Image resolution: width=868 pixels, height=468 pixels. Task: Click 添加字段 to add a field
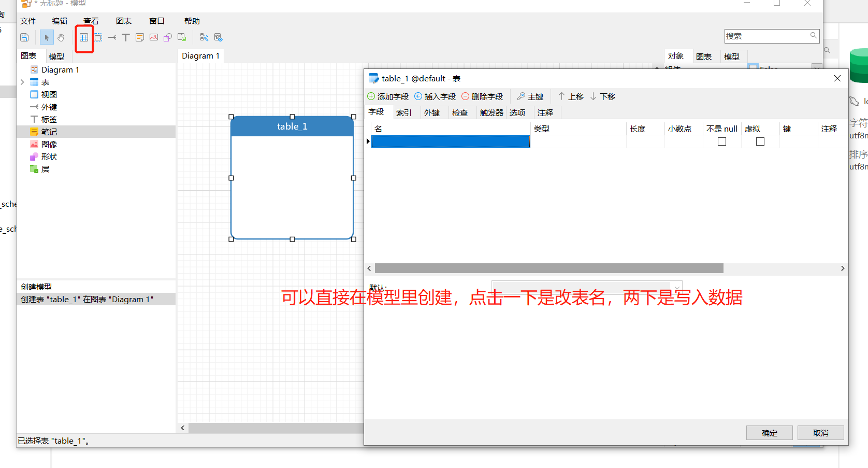[388, 97]
